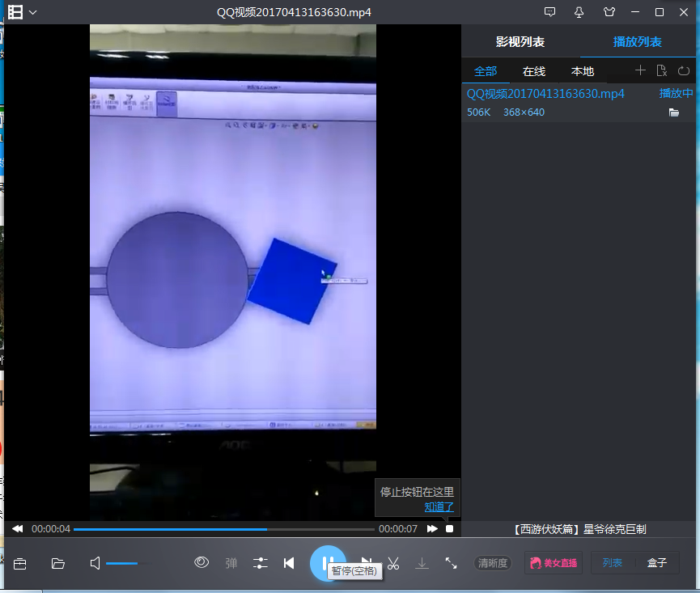Switch to the 影视列表 tab

(x=520, y=42)
